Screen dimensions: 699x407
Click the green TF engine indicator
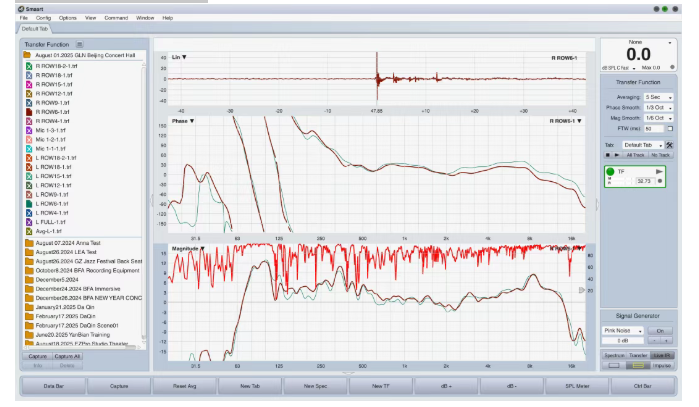[611, 172]
